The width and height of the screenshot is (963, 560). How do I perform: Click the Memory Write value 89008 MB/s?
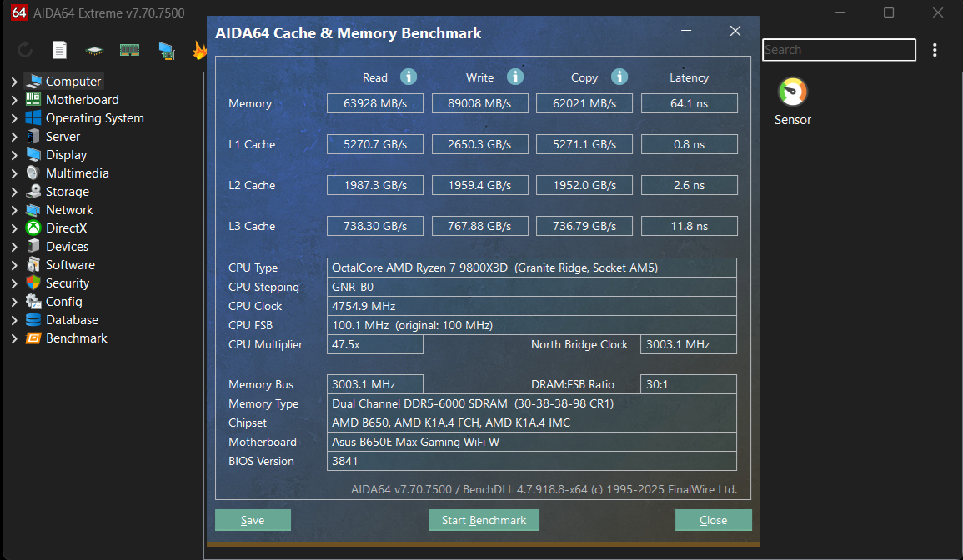tap(479, 103)
